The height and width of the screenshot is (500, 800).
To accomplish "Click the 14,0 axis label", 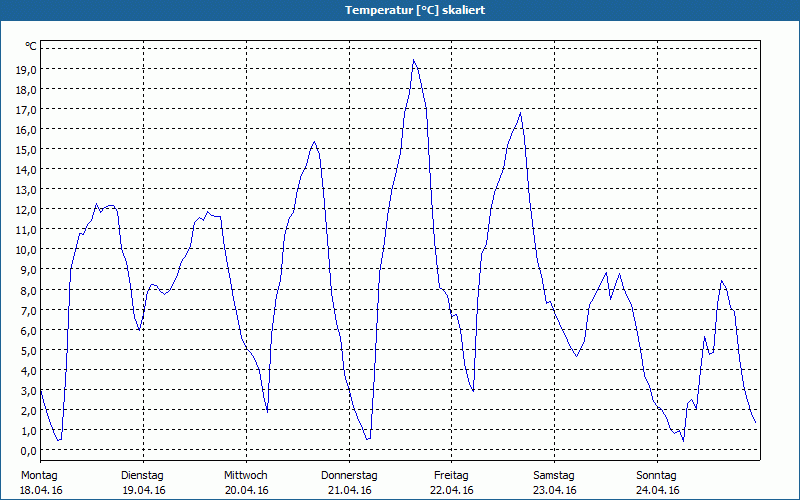I will (26, 169).
